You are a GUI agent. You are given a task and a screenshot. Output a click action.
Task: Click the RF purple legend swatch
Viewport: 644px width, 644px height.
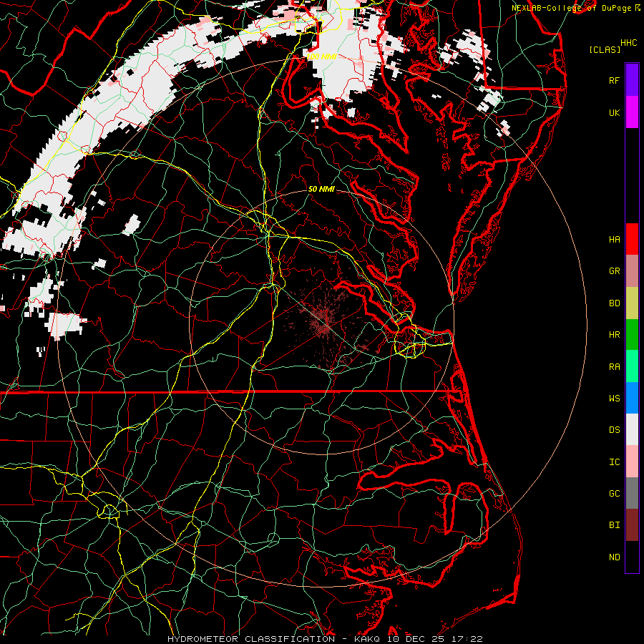pyautogui.click(x=632, y=80)
